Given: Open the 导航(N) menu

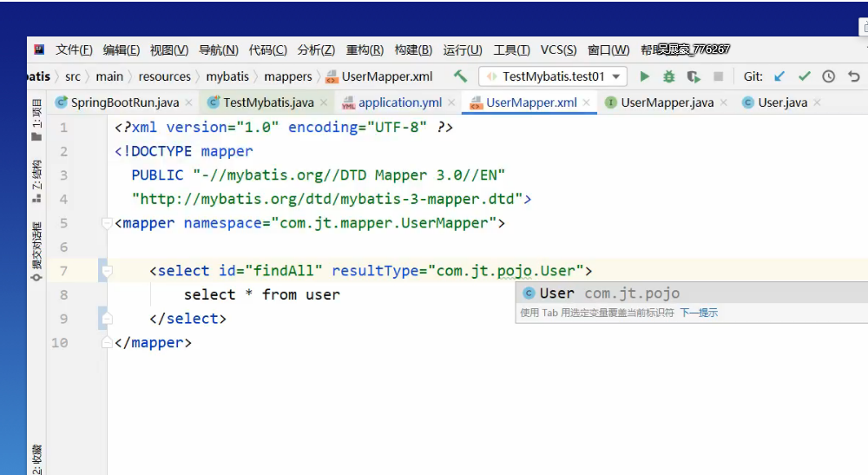Looking at the screenshot, I should (218, 49).
